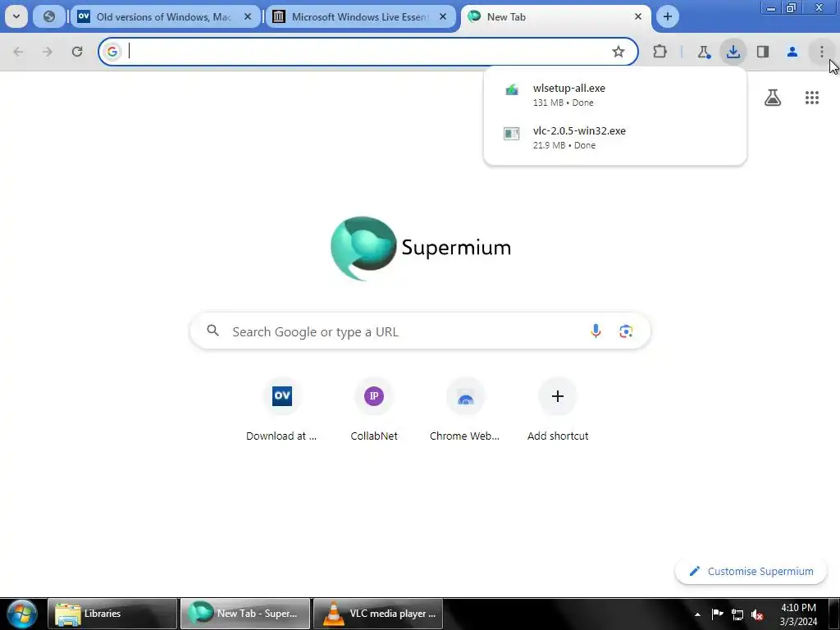This screenshot has width=840, height=630.
Task: Open the CollabNet shortcut
Action: pos(374,410)
